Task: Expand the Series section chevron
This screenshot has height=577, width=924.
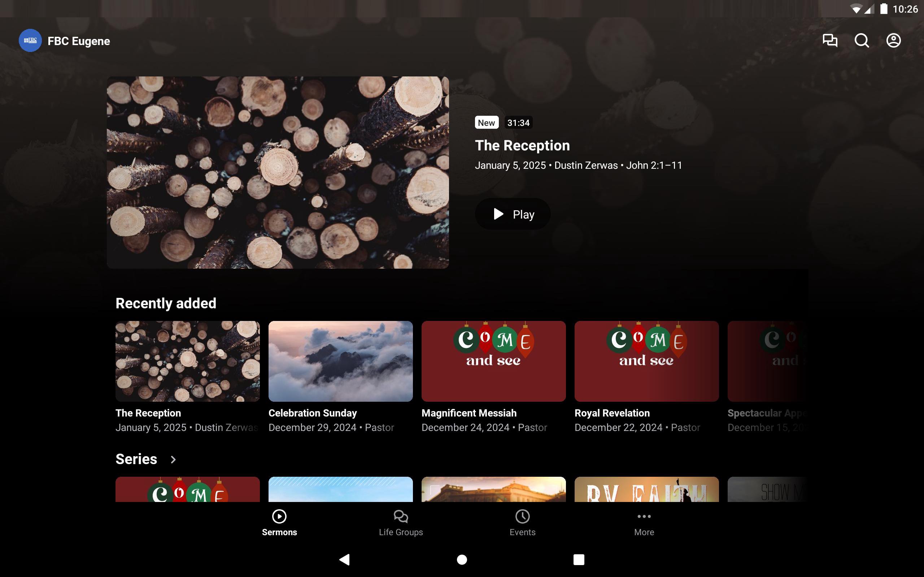Action: click(173, 459)
